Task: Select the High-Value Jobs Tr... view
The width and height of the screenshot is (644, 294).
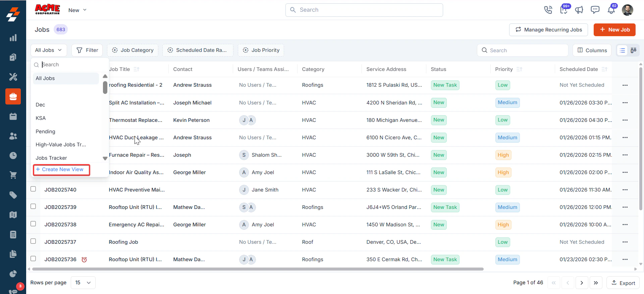Action: 66,145
